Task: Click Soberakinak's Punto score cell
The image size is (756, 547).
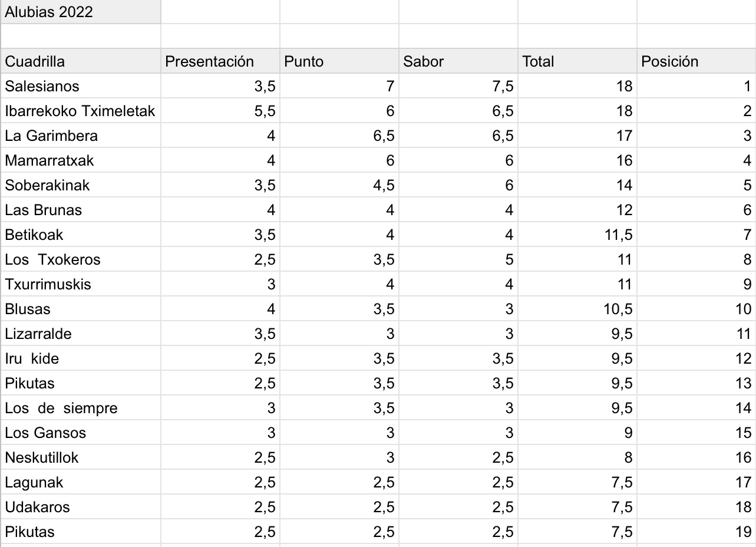Action: pyautogui.click(x=339, y=185)
